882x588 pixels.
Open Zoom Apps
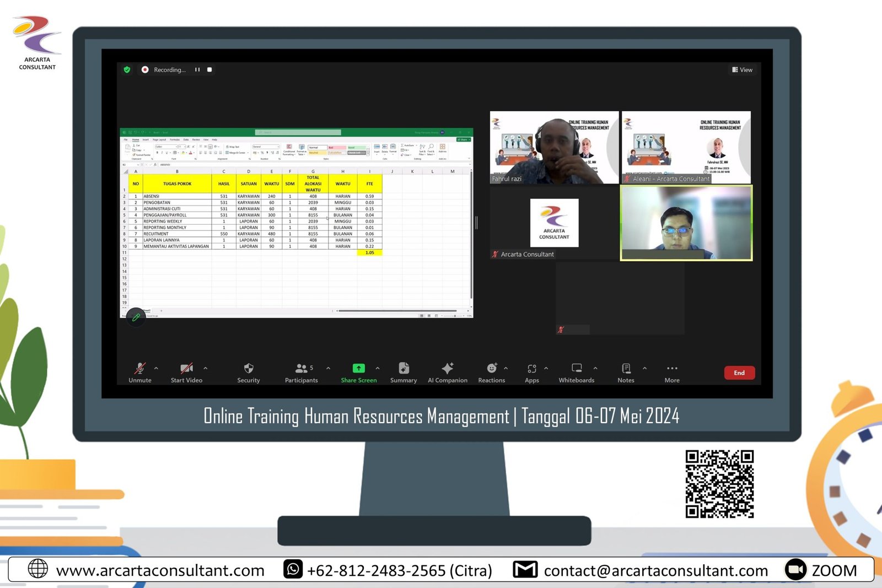click(x=532, y=373)
